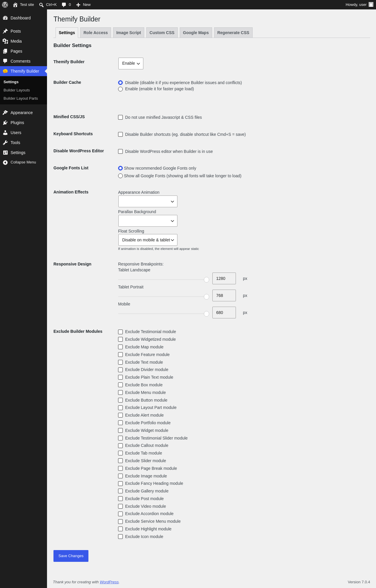Screen dimensions: 376x588
Task: Click the Pages icon in sidebar
Action: [5, 51]
